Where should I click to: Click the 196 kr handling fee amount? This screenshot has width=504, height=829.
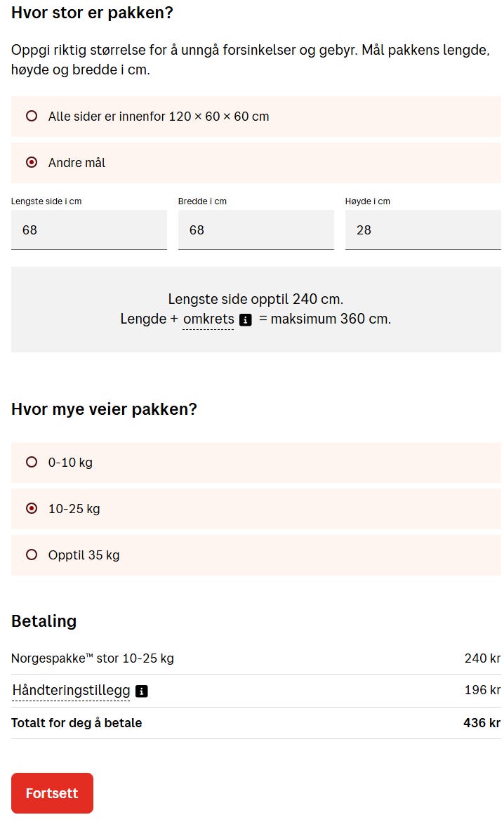482,690
